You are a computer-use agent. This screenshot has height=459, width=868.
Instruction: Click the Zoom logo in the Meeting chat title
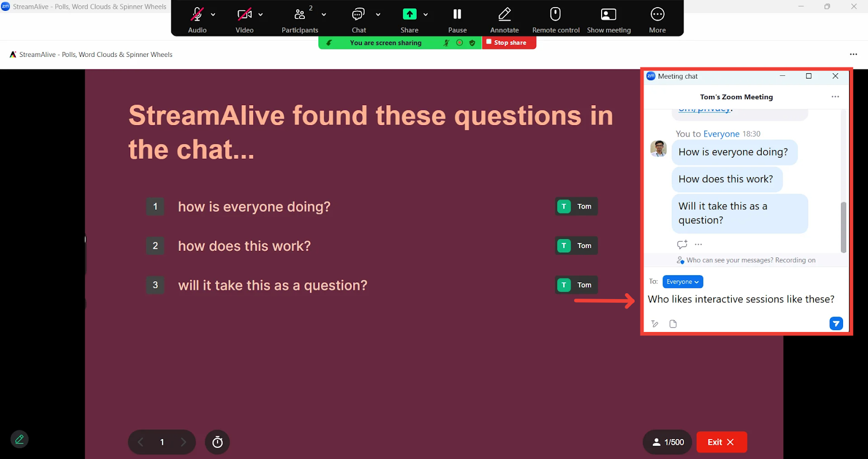coord(651,76)
